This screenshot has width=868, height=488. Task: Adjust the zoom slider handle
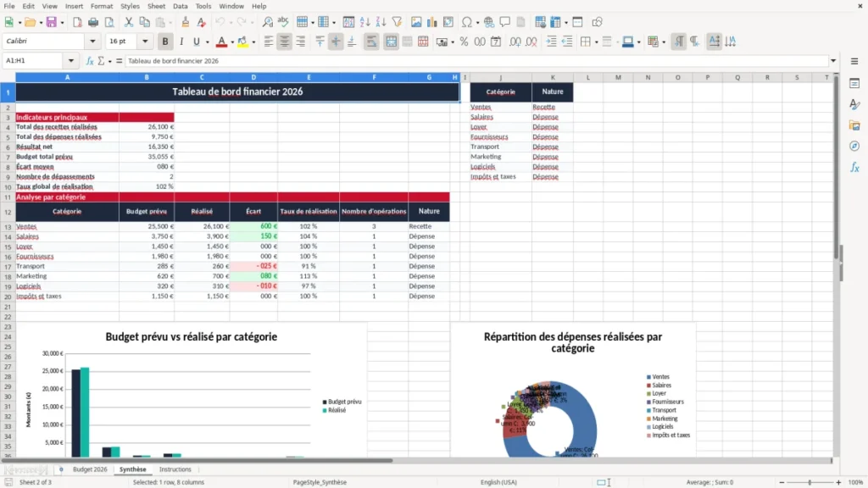[810, 482]
